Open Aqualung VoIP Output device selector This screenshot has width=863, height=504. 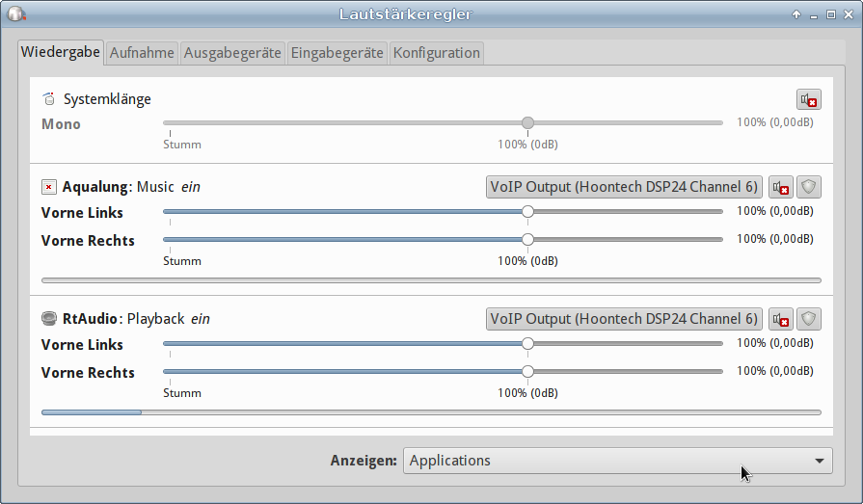[624, 187]
